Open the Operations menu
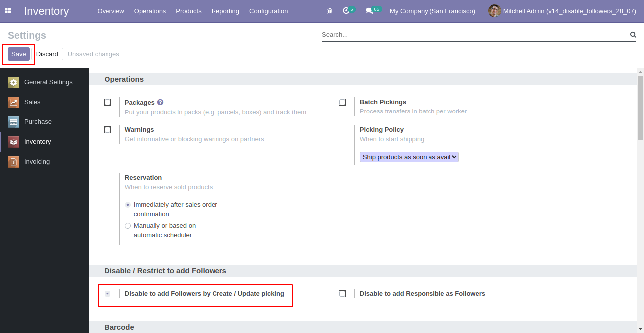Viewport: 644px width, 333px height. [x=150, y=11]
